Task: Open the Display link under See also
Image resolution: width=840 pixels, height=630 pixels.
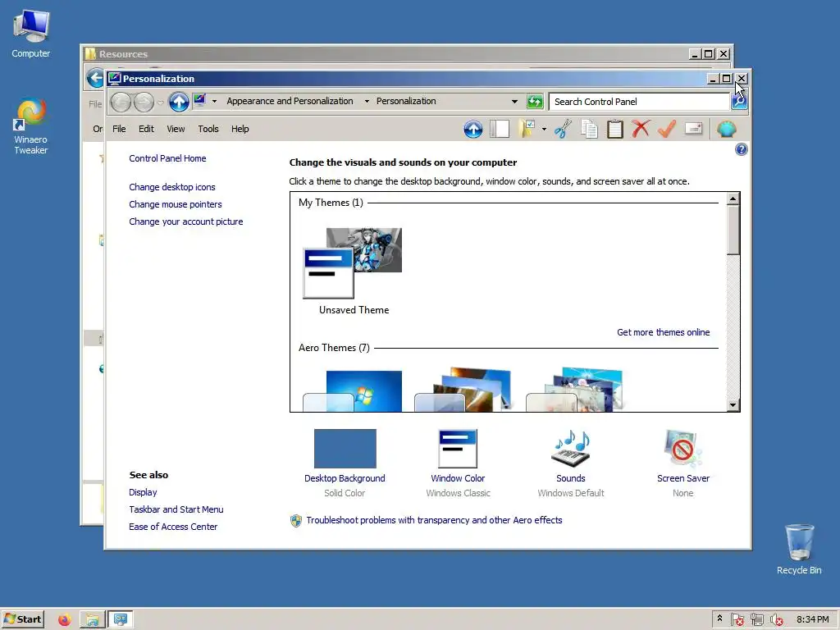Action: click(x=143, y=492)
